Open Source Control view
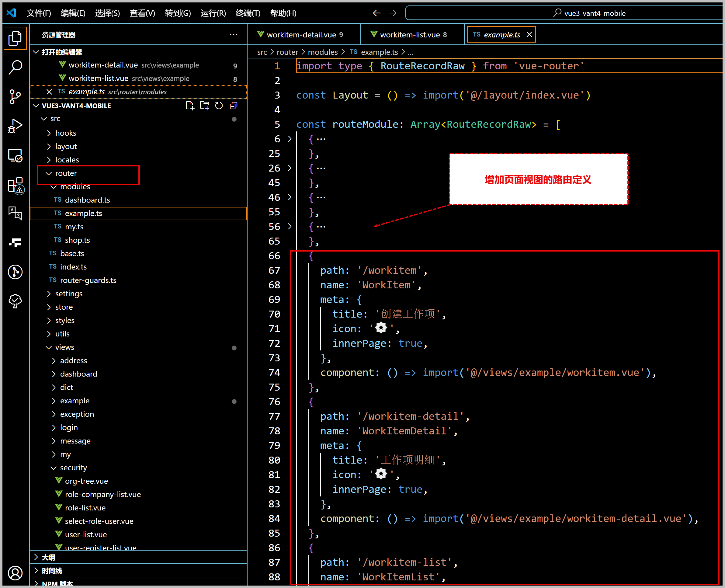The image size is (725, 588). coord(15,96)
